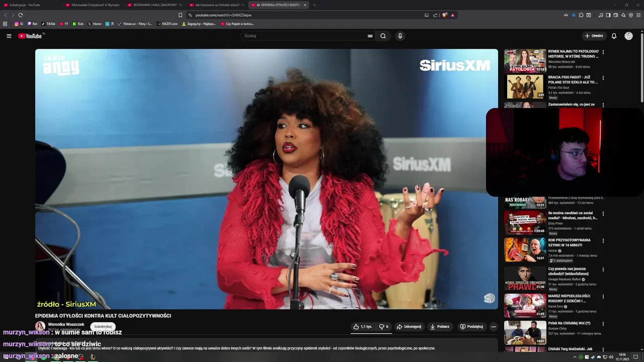644x362 pixels.
Task: Click the Subskrybuj button
Action: coord(103,326)
